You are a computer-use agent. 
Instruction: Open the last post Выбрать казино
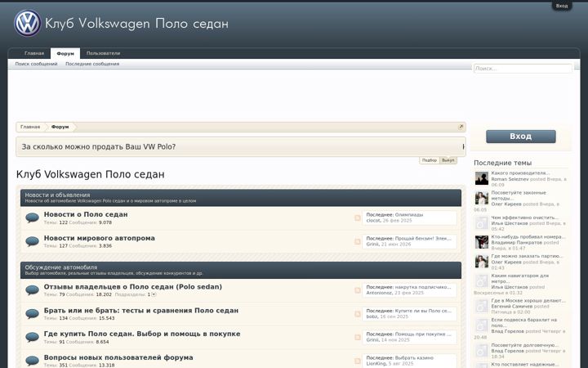click(x=414, y=358)
